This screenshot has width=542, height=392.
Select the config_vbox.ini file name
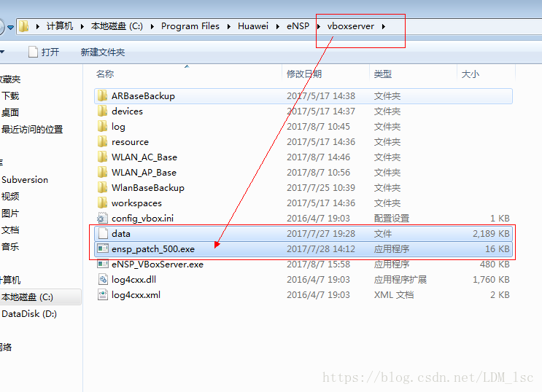click(142, 219)
